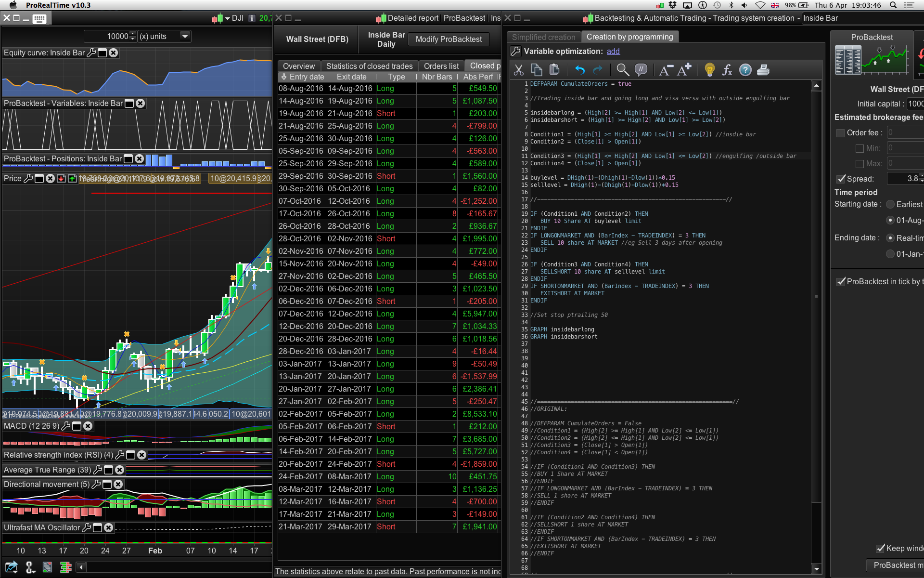The height and width of the screenshot is (578, 924).
Task: Increase editor font size with A+ icon
Action: pos(684,70)
